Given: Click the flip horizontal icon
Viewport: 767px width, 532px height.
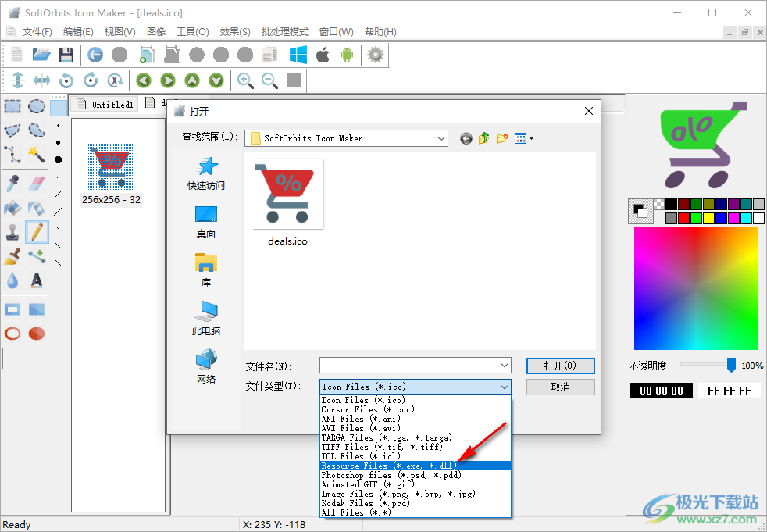Looking at the screenshot, I should 41,80.
